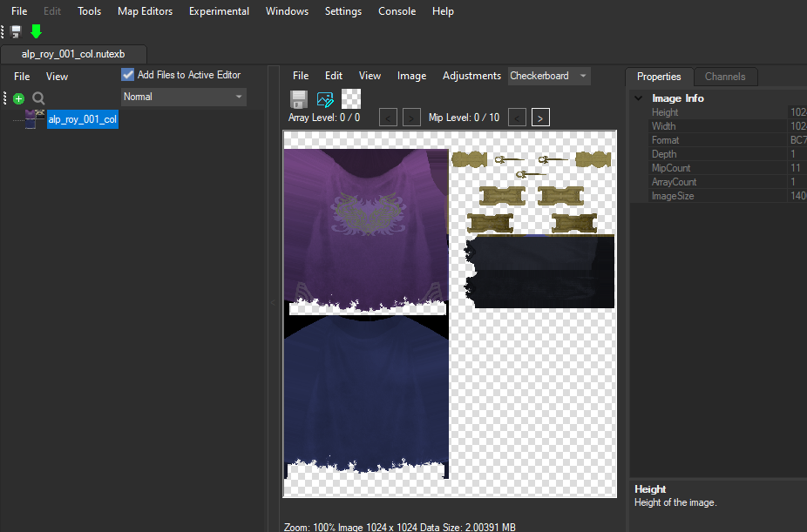Click the previous Array Level arrow button
Screen dimensions: 807x532
point(388,117)
